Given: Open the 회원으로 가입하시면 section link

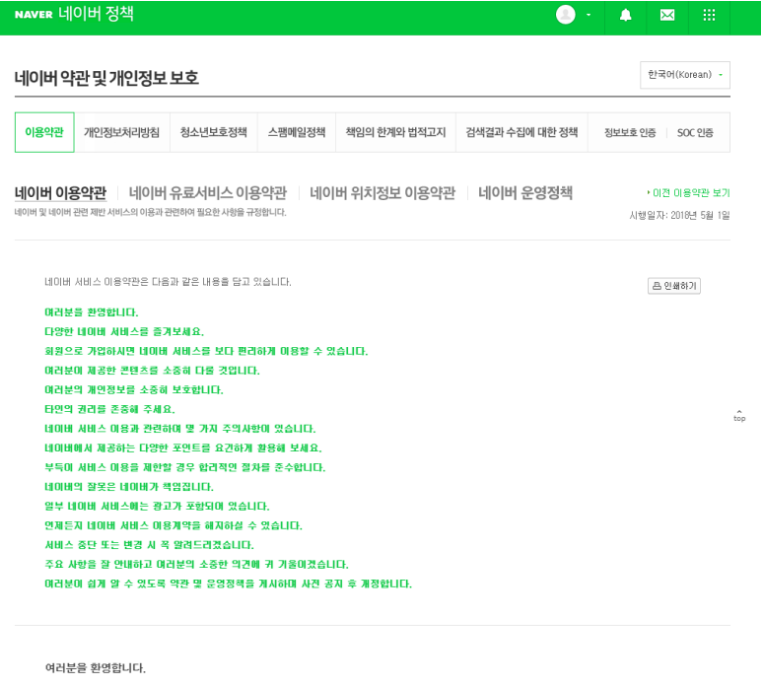Looking at the screenshot, I should [206, 351].
